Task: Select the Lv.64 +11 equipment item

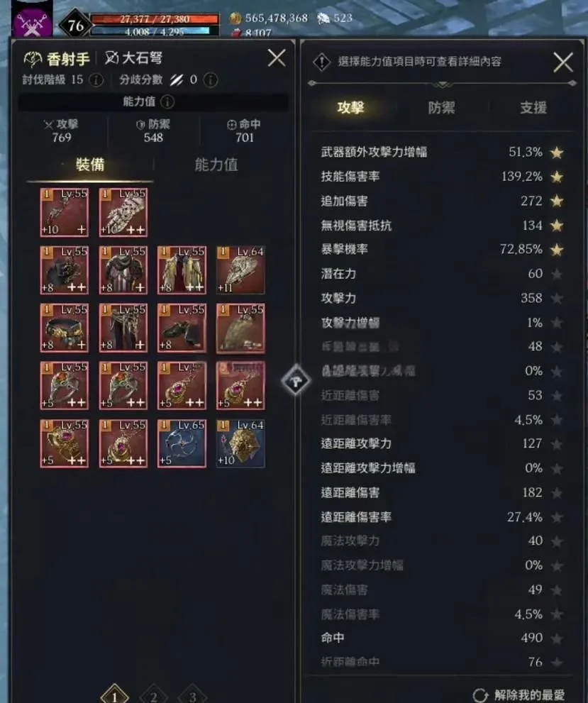Action: pos(240,270)
